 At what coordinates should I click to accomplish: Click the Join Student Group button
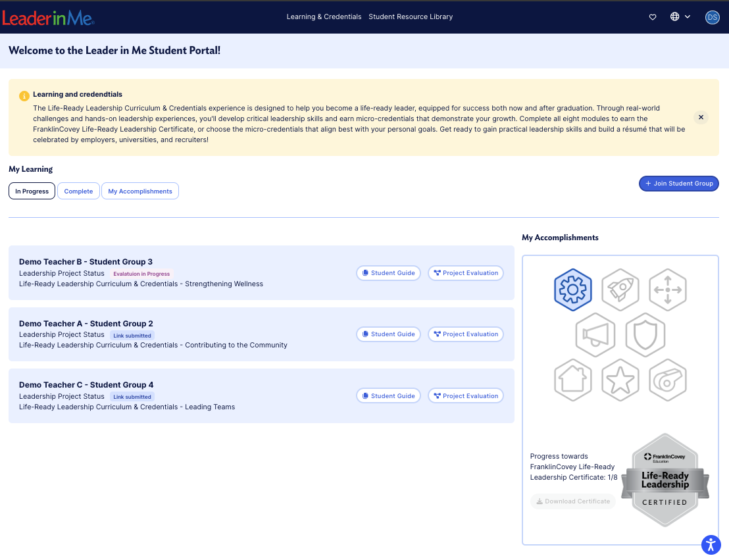(678, 184)
